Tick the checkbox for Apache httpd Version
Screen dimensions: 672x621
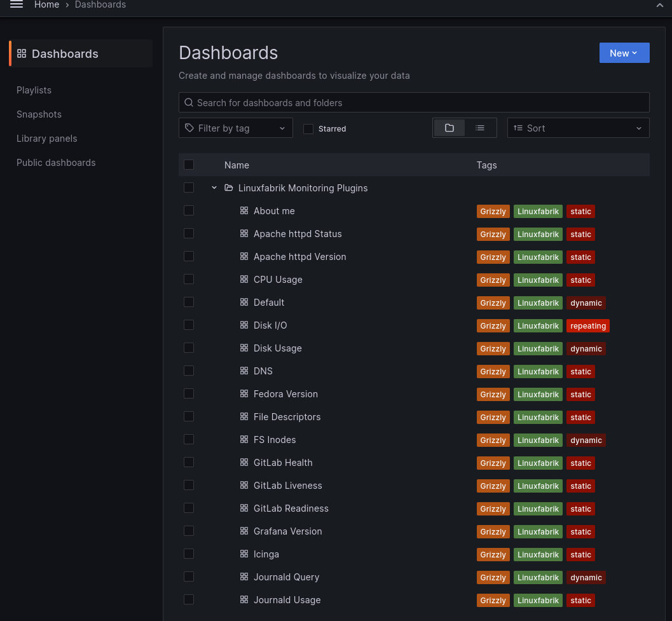[189, 256]
